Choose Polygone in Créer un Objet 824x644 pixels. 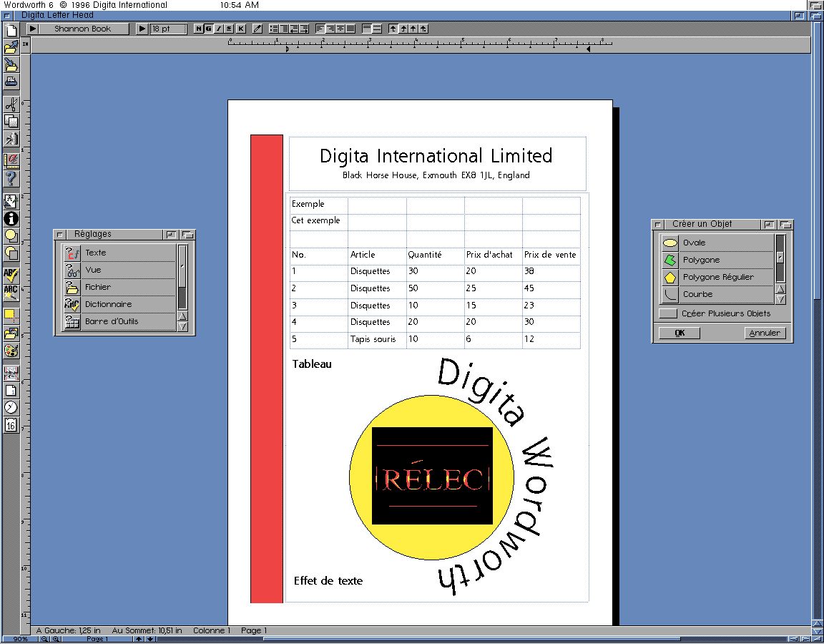point(717,260)
